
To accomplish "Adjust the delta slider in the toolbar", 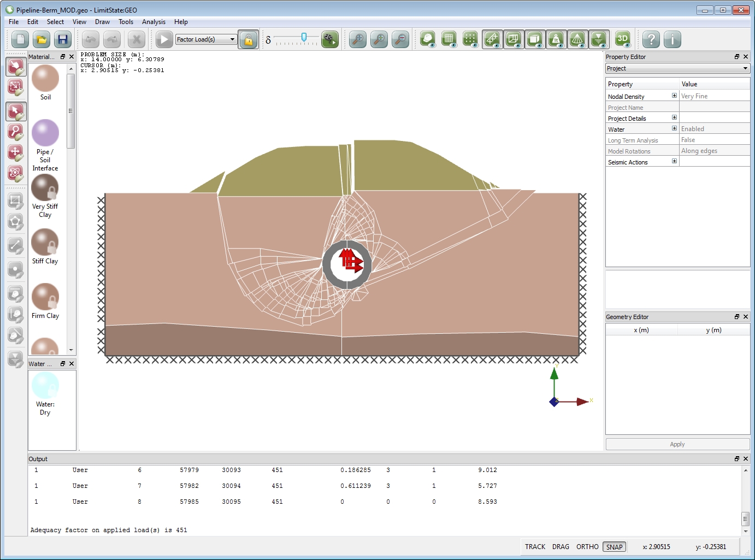I will 304,38.
